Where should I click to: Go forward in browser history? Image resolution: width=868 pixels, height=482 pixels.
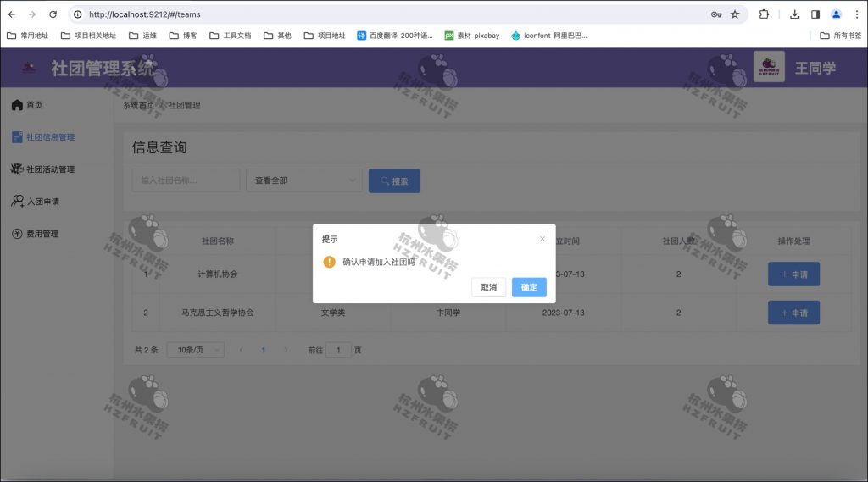click(x=32, y=14)
